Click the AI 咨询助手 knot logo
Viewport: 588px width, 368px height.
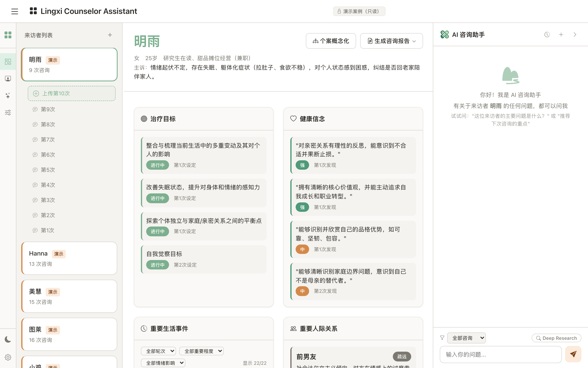[445, 35]
